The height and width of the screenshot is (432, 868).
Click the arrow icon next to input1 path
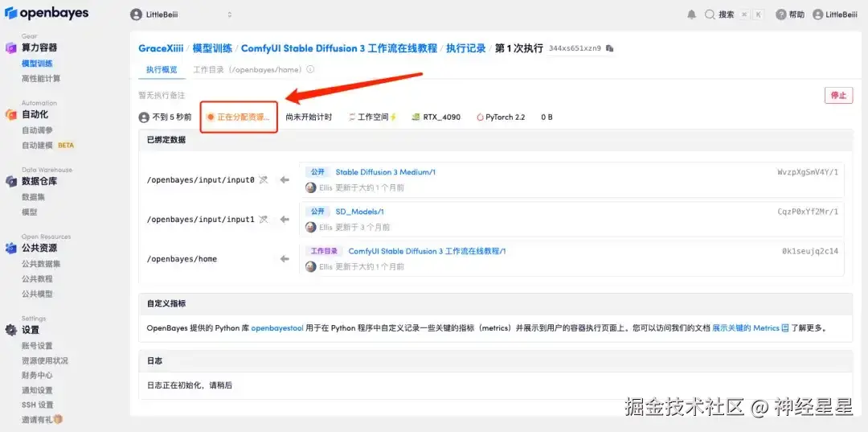tap(285, 220)
